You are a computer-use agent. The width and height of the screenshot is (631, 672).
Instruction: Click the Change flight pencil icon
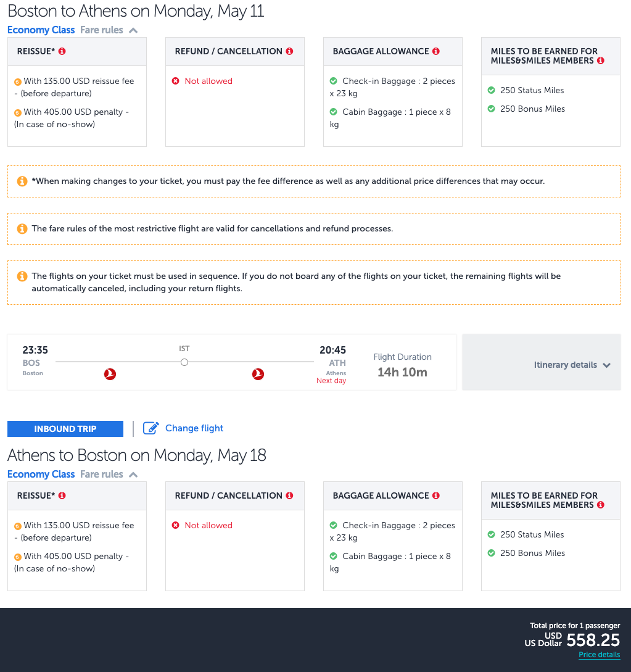coord(151,428)
